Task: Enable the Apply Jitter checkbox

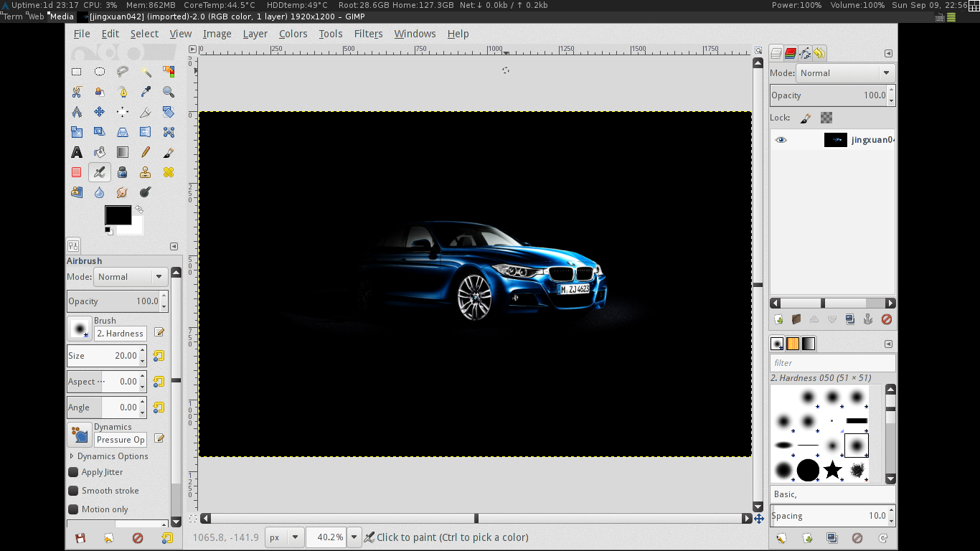Action: [x=73, y=472]
